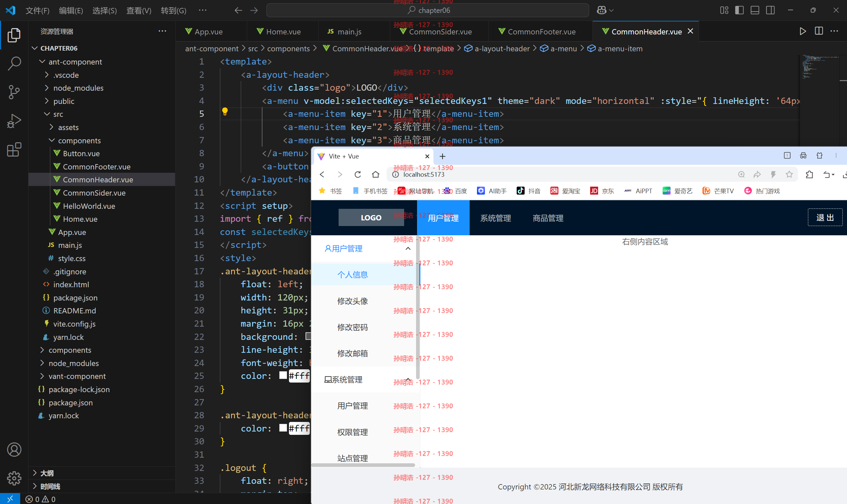Click the 退出 logout button
Screen dimensions: 847x504
point(824,217)
